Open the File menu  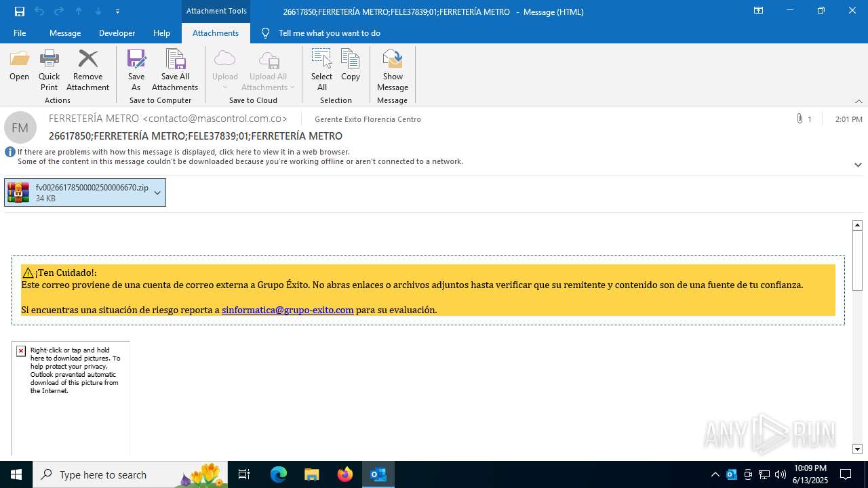20,33
